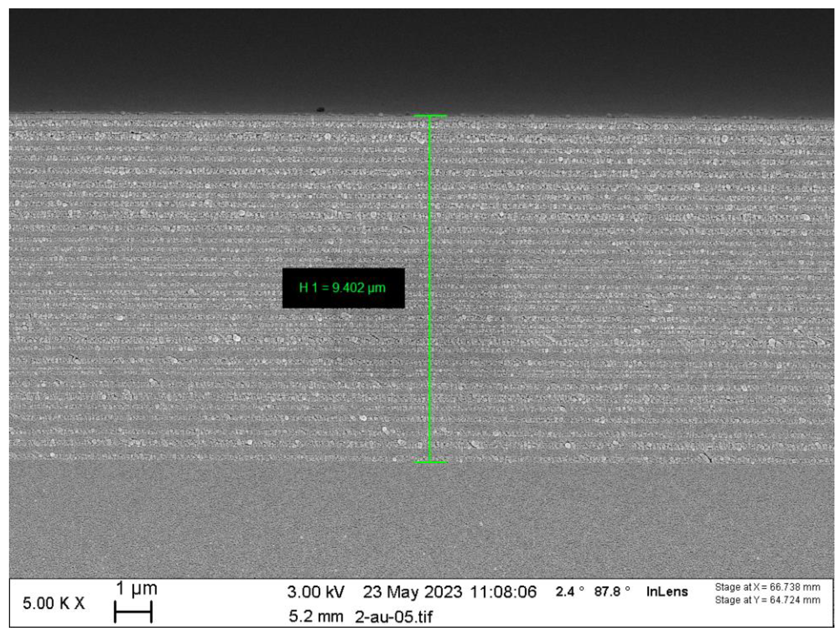Click the 2-au-05.tif file name
This screenshot has width=840, height=641.
(394, 616)
